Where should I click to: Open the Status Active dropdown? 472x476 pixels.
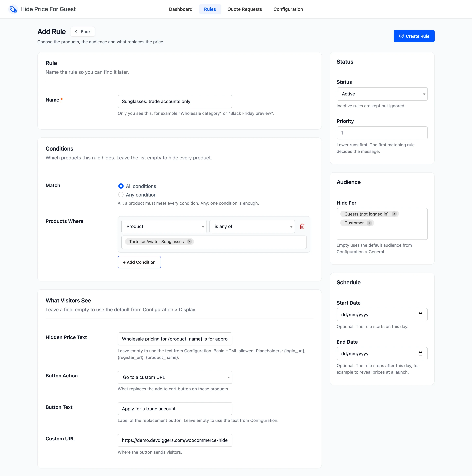coord(382,94)
